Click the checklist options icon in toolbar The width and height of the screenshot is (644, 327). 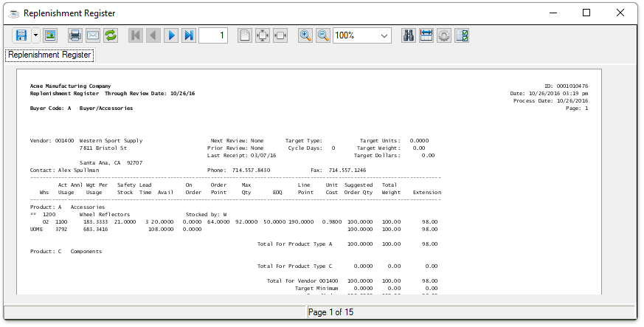(x=462, y=35)
